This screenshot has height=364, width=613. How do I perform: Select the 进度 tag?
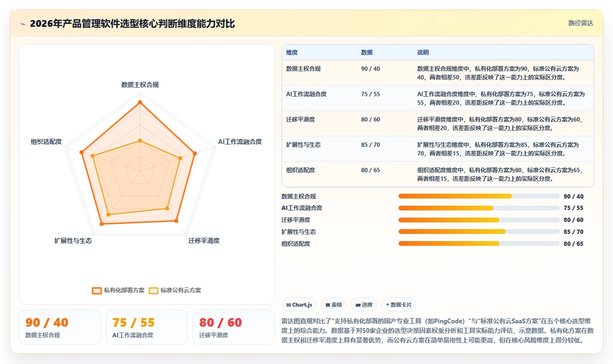364,305
